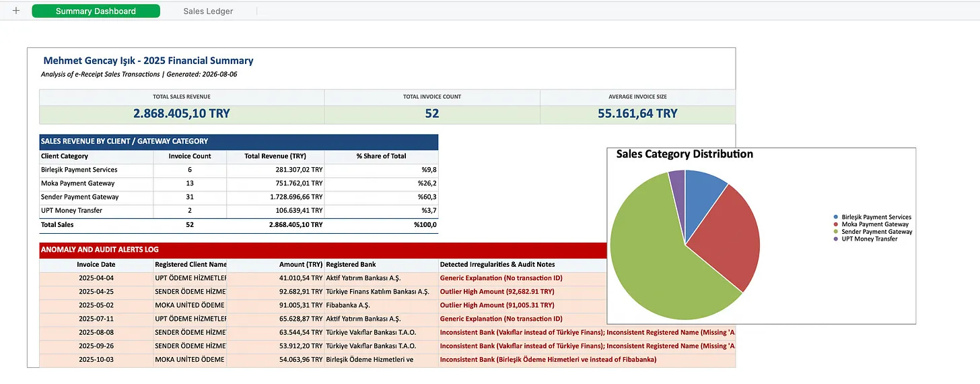Screen dimensions: 980x384
Task: Click the Invoice Count column header
Action: point(190,156)
